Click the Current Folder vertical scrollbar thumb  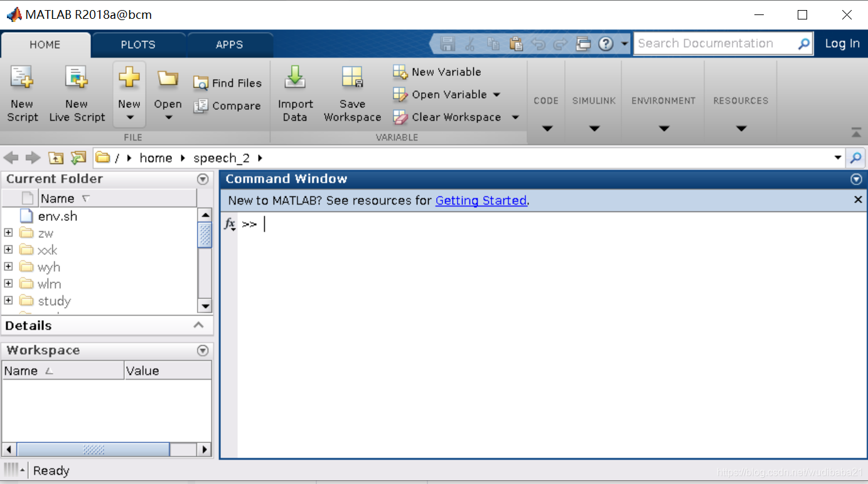pyautogui.click(x=205, y=235)
